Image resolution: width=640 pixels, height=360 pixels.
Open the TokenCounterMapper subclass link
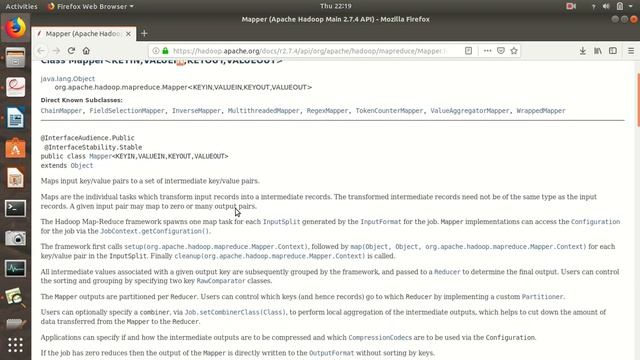coord(389,111)
